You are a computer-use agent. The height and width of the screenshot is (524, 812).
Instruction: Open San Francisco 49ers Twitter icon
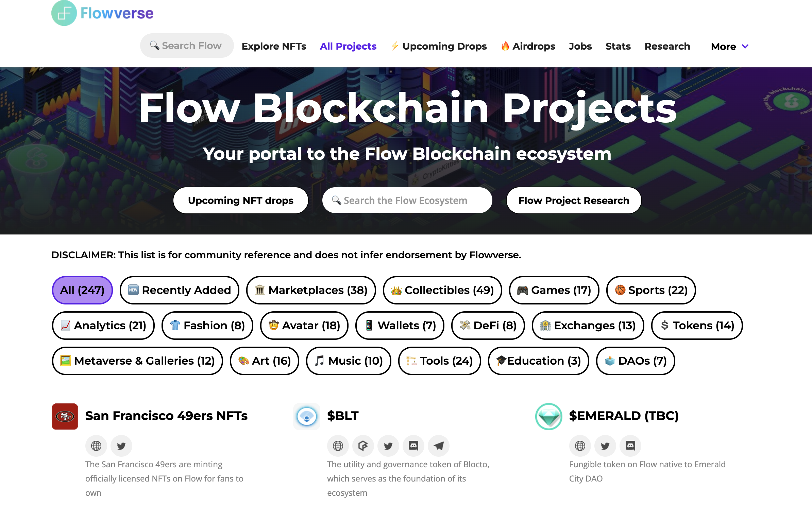click(x=121, y=446)
